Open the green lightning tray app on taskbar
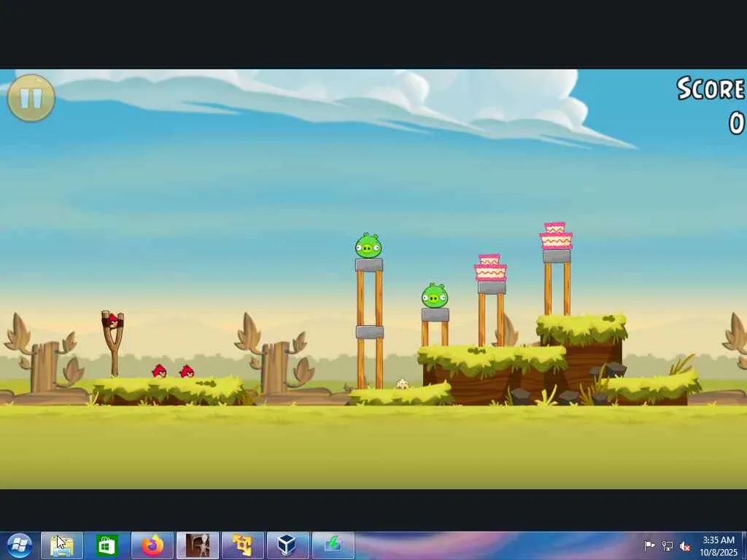Image resolution: width=747 pixels, height=560 pixels. tap(333, 545)
